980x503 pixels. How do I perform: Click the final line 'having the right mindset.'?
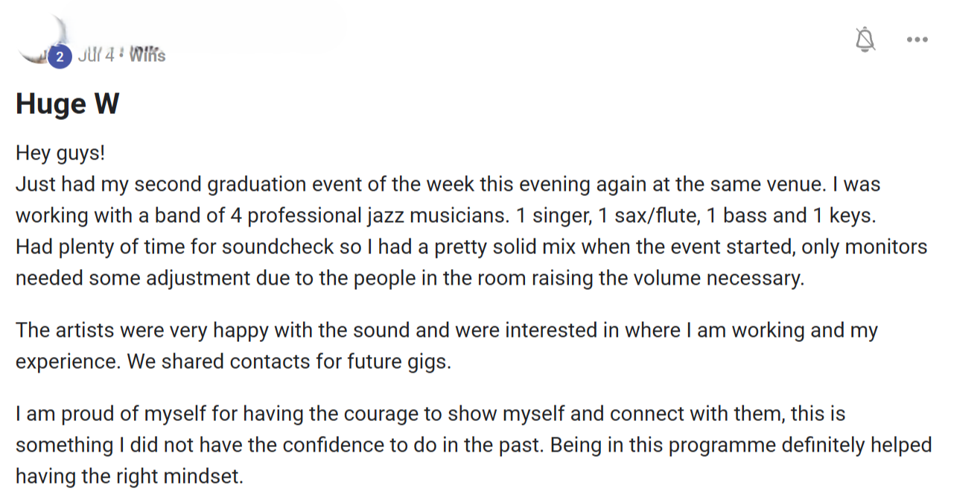point(130,476)
